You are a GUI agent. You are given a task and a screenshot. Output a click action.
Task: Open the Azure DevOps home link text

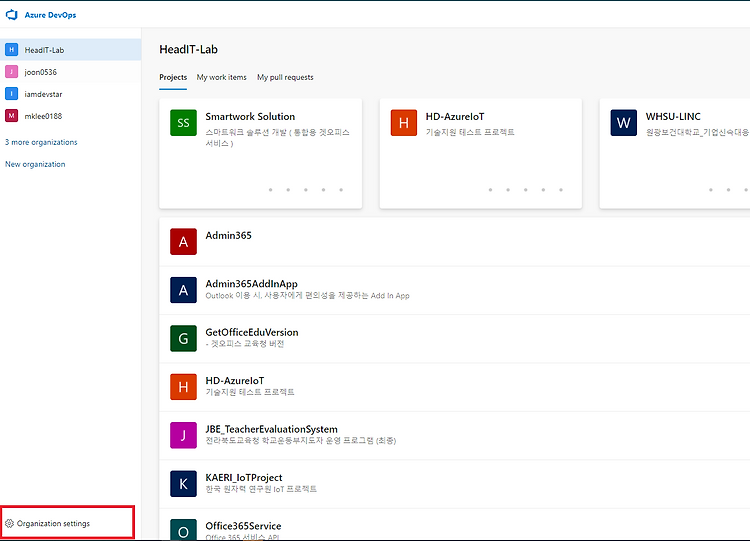pyautogui.click(x=50, y=15)
